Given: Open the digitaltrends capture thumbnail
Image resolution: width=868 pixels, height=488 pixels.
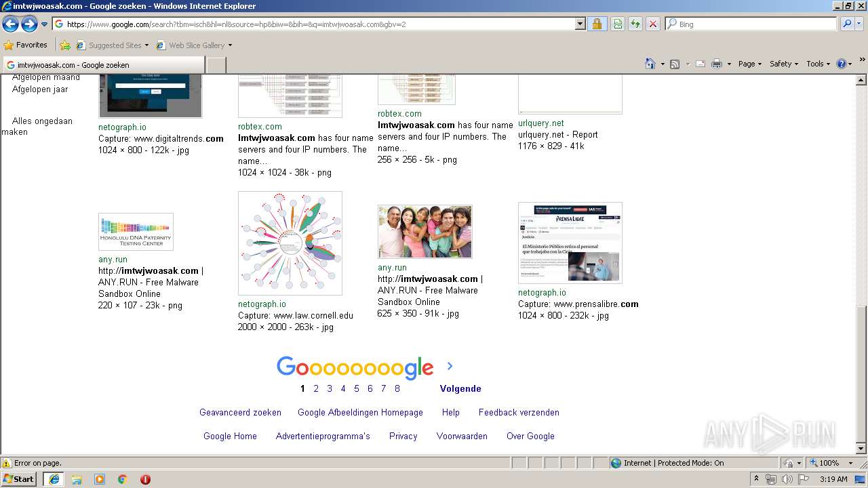Looking at the screenshot, I should point(150,97).
